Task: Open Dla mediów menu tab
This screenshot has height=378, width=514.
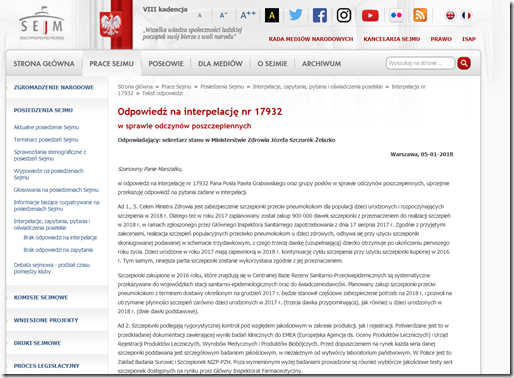Action: (220, 64)
